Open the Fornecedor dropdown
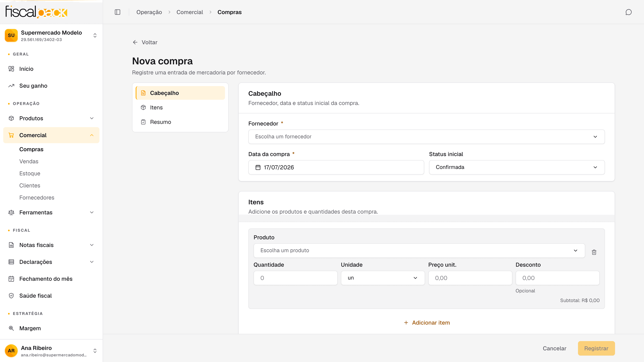This screenshot has width=644, height=362. 426,137
